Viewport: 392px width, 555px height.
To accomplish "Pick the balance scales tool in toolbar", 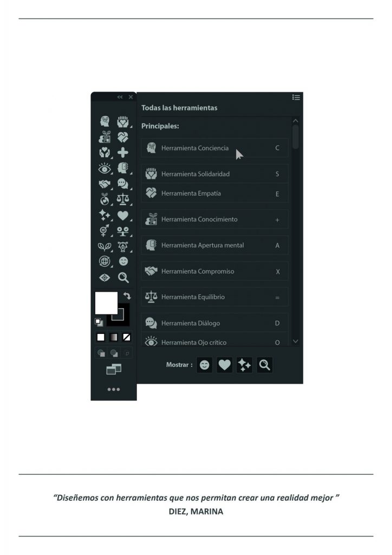I will (123, 199).
